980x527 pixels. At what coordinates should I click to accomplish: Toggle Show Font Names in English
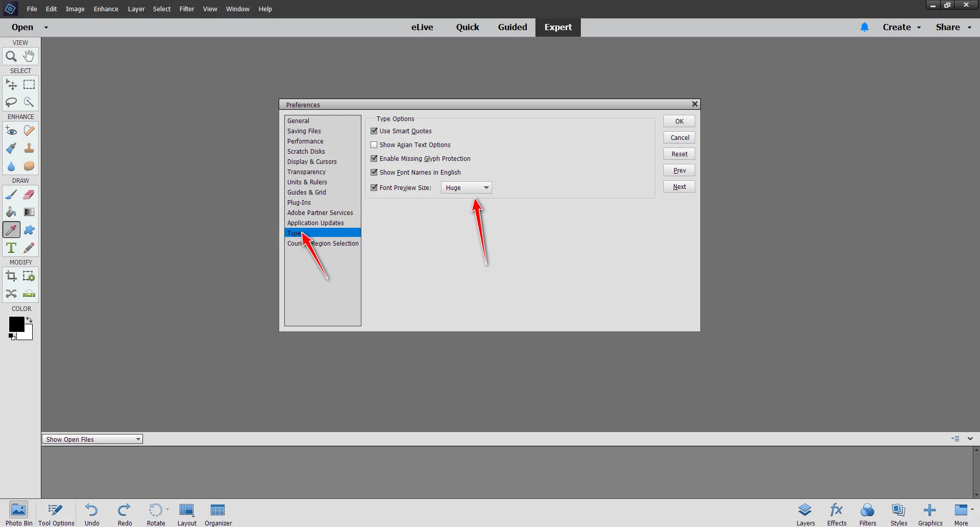pyautogui.click(x=374, y=173)
